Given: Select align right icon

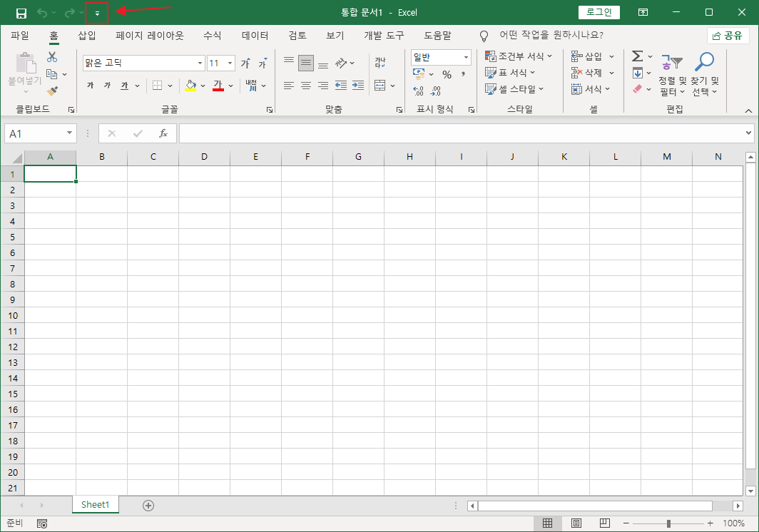Looking at the screenshot, I should coord(323,86).
